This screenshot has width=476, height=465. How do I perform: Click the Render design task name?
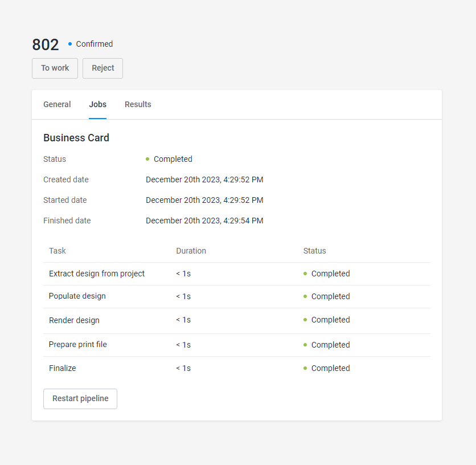click(x=74, y=320)
